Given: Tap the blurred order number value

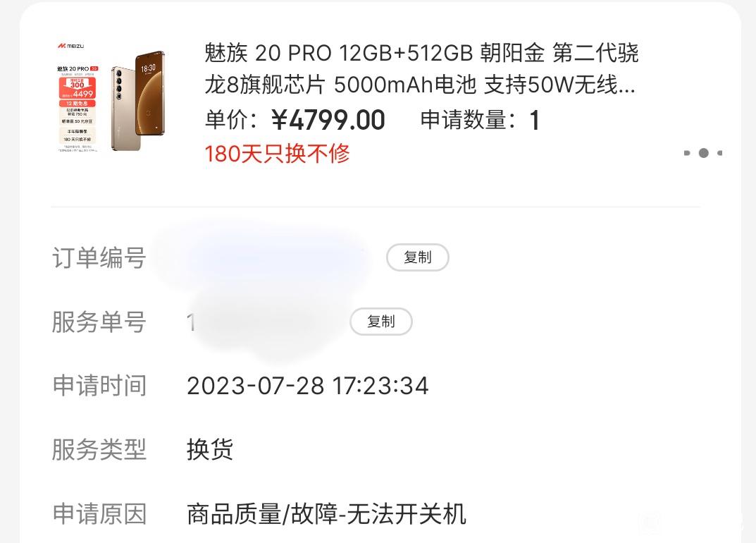Looking at the screenshot, I should click(x=263, y=257).
